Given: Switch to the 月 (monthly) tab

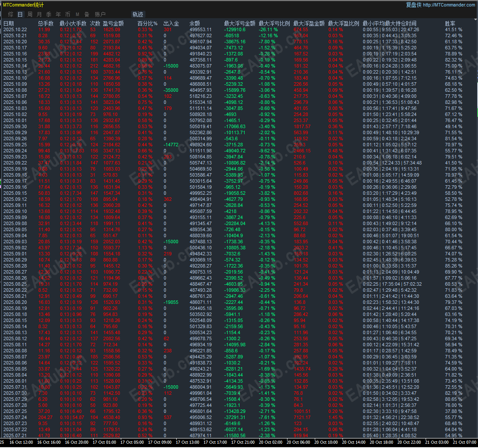Looking at the screenshot, I should pos(39,14).
